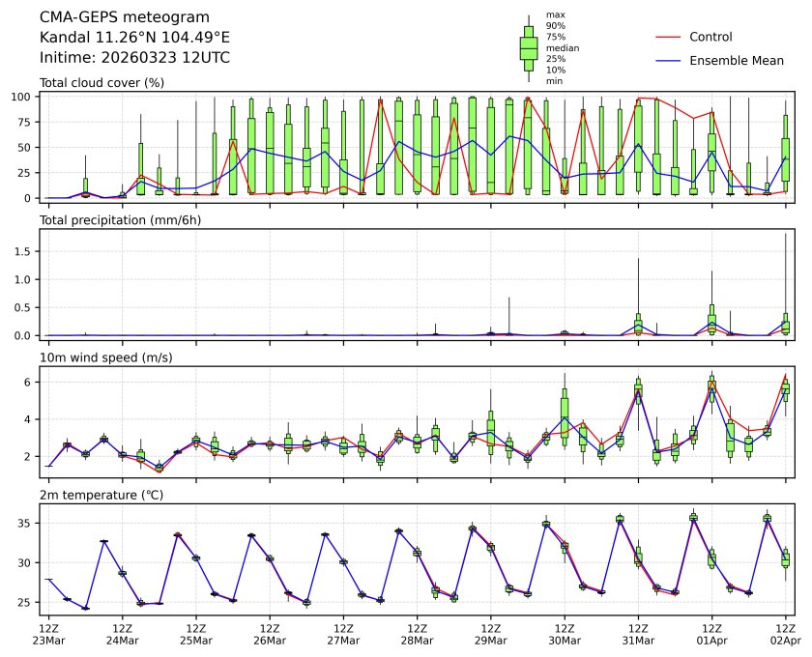Click the "min" label in box-plot legend
The width and height of the screenshot is (812, 657).
(x=554, y=81)
